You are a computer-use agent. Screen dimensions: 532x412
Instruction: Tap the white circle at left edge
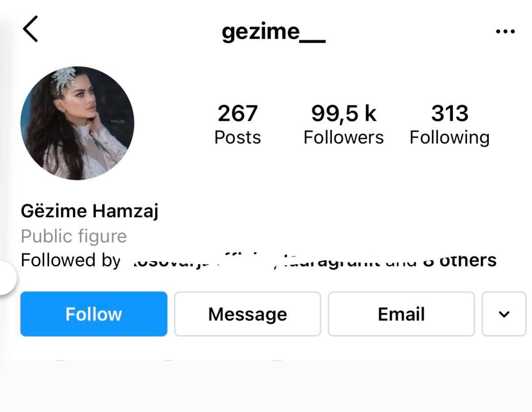(x=4, y=278)
